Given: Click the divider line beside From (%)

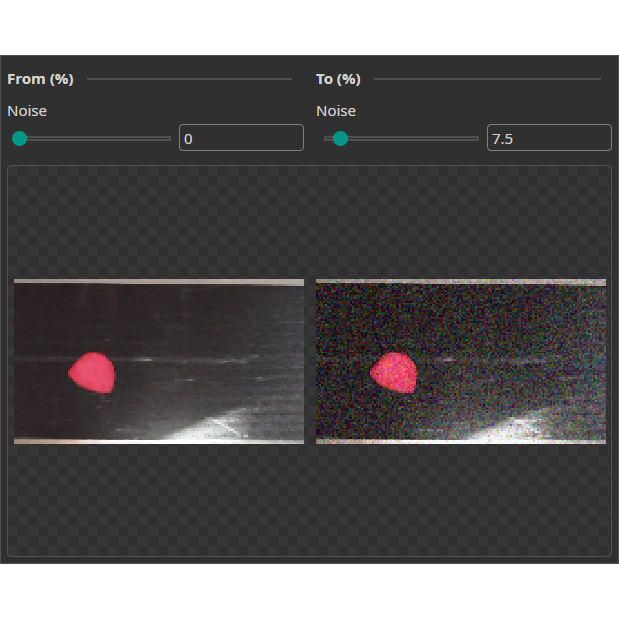Looking at the screenshot, I should coord(189,79).
